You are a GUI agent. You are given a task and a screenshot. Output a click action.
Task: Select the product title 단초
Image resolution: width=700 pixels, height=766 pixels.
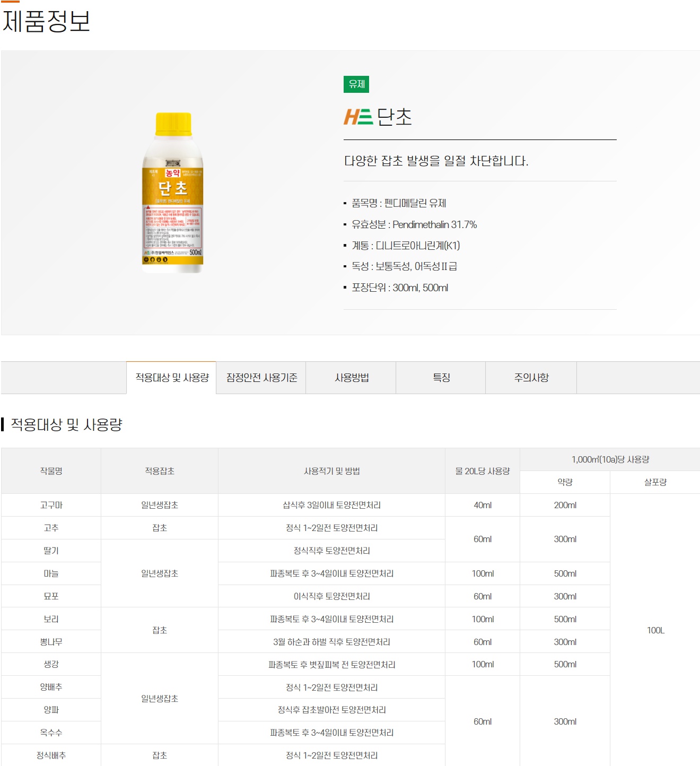pos(394,117)
